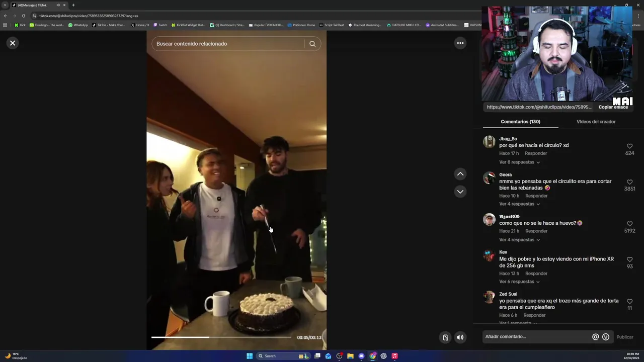Click Responder under Zed Sual's comment
644x362 pixels.
point(534,315)
